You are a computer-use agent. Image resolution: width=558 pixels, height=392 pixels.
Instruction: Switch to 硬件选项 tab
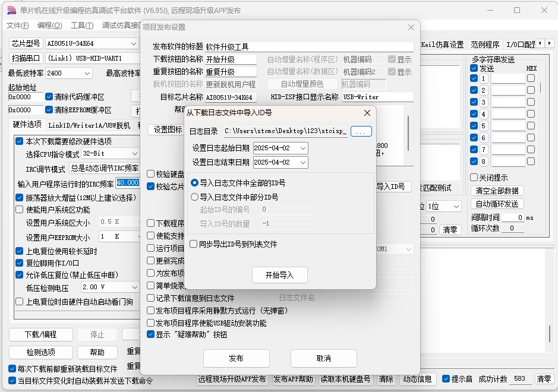point(27,125)
